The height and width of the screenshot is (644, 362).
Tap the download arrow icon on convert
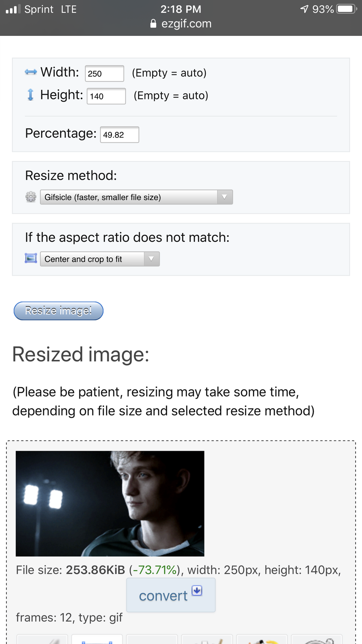click(197, 591)
